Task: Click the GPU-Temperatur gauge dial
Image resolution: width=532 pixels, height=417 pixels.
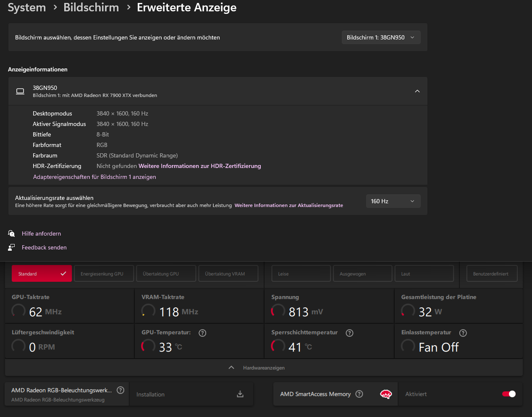Action: [x=148, y=346]
